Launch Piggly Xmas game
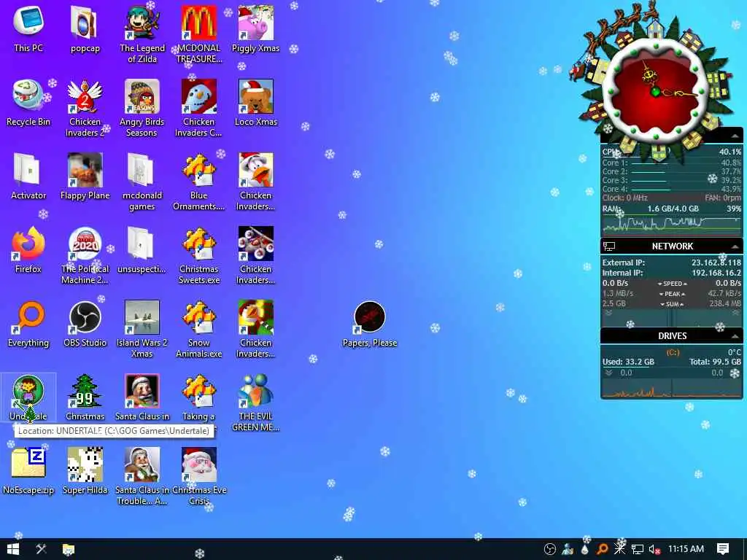The height and width of the screenshot is (560, 747). pos(256,28)
